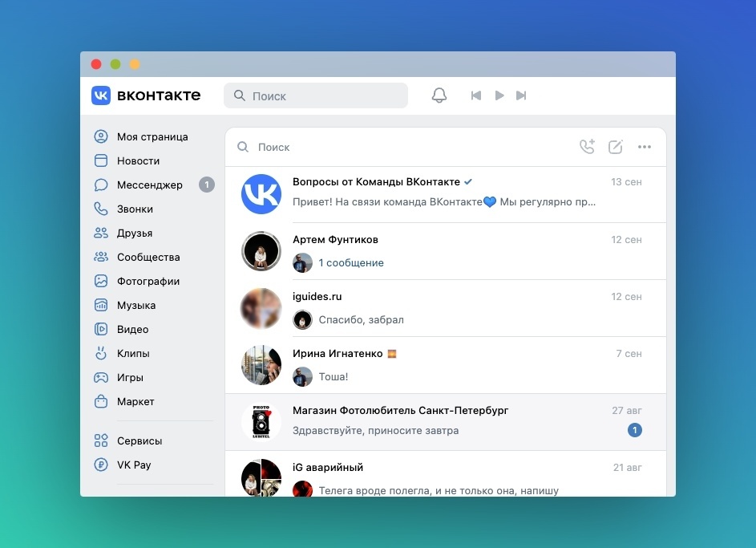Screen dimensions: 756x548
Task: Open Мессенджер in the sidebar
Action: [149, 185]
